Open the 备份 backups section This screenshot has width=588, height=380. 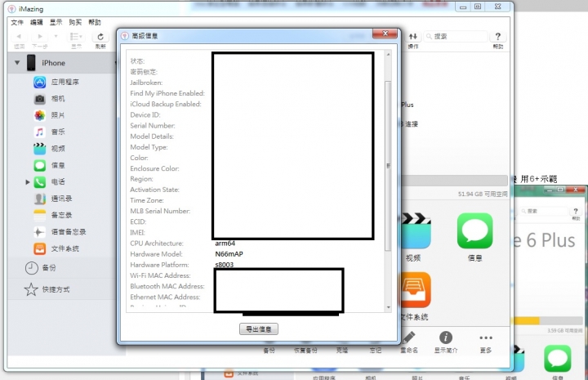coord(41,268)
